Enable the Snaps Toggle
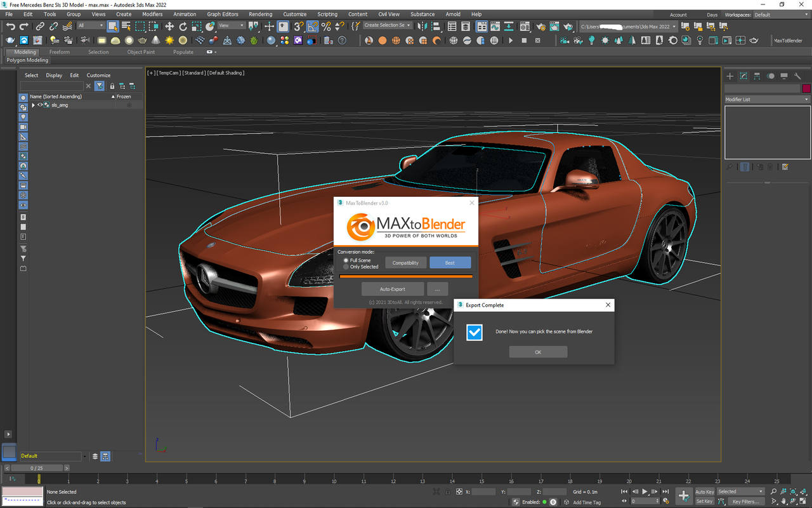This screenshot has width=812, height=508. tap(299, 26)
